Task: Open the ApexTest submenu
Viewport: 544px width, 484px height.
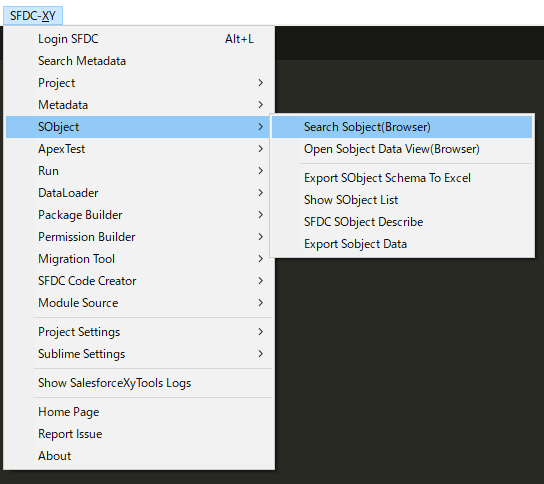Action: (139, 149)
